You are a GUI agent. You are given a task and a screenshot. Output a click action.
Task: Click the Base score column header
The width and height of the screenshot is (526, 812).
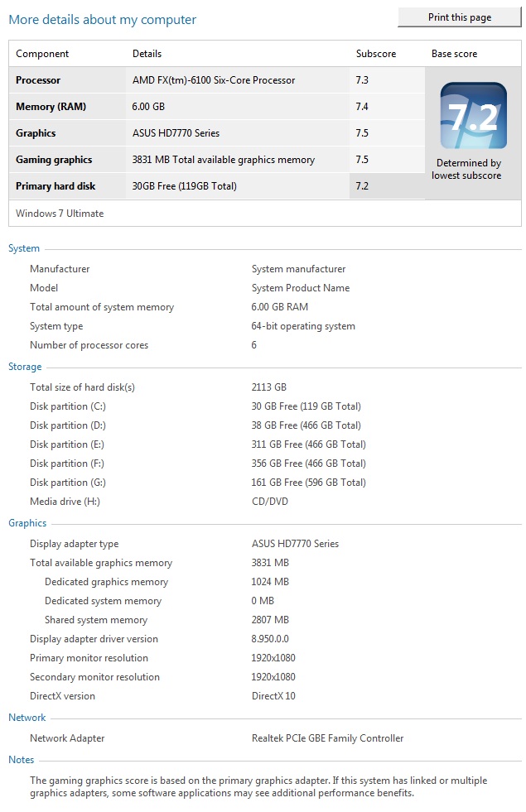tap(454, 54)
